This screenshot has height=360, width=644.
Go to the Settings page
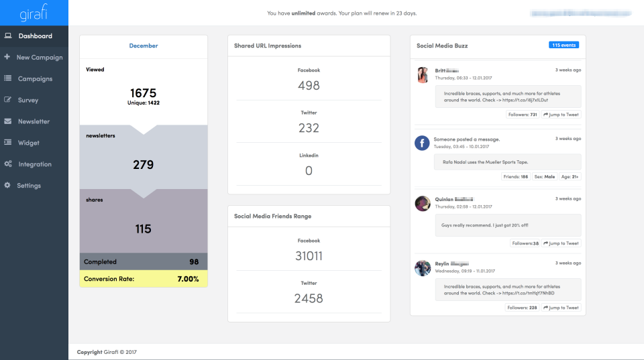point(29,186)
